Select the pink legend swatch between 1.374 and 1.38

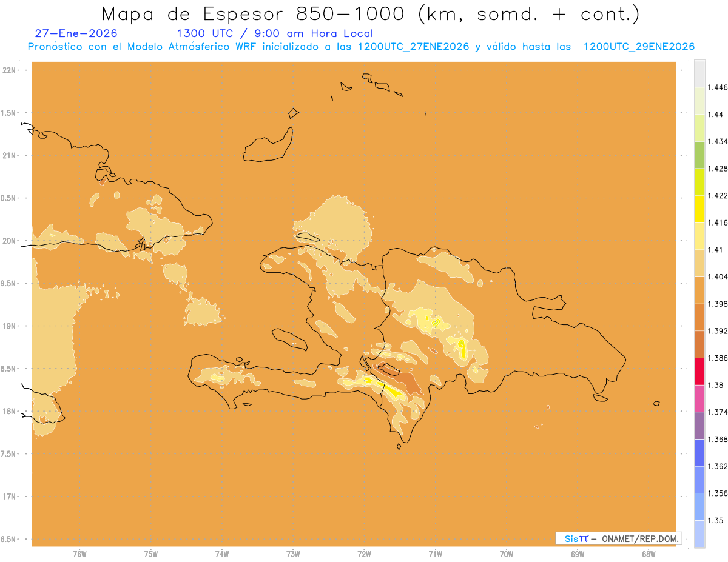click(x=699, y=398)
